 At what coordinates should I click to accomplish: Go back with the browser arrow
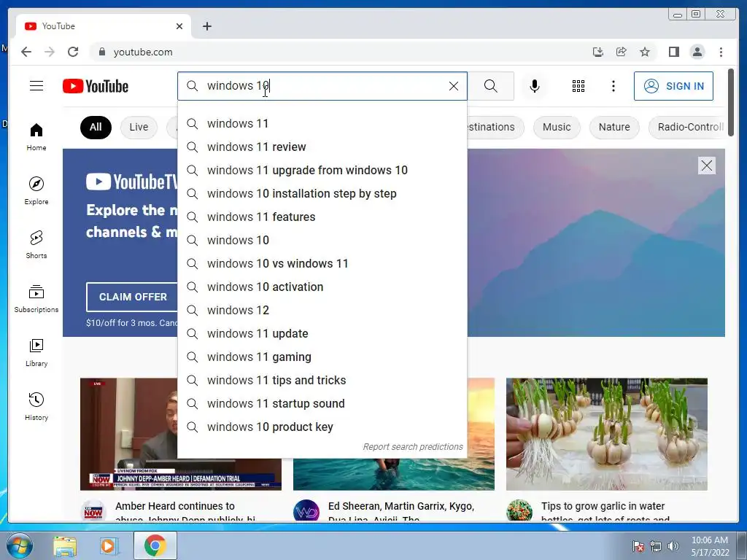point(26,52)
